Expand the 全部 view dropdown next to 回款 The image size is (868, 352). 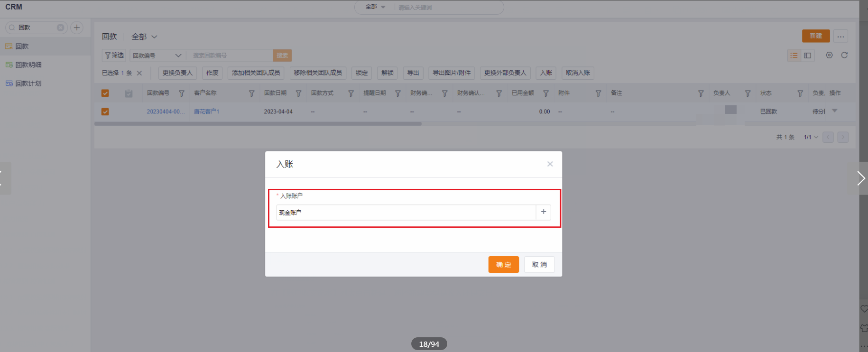click(x=144, y=37)
